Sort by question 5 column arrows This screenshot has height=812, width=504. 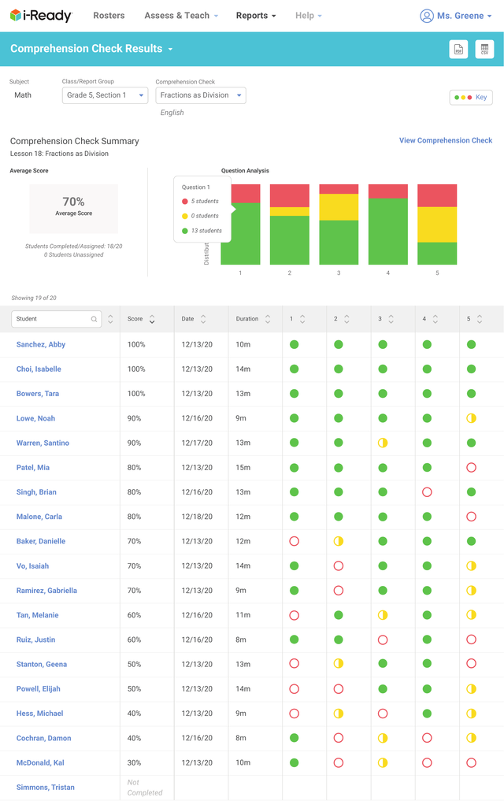480,319
